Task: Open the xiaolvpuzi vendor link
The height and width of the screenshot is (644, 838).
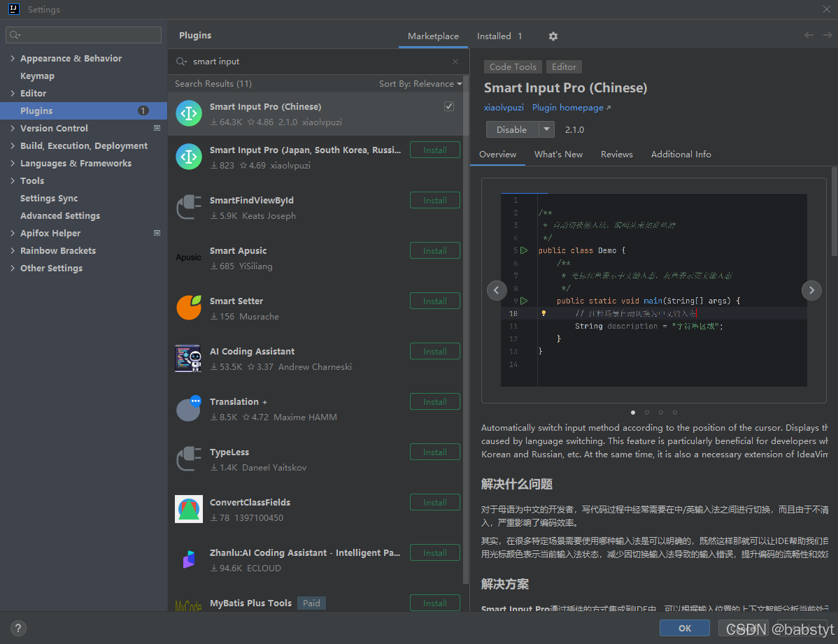Action: coord(504,108)
